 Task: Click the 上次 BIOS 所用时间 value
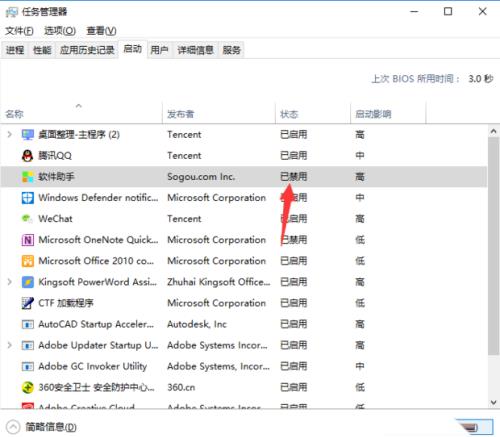[481, 79]
